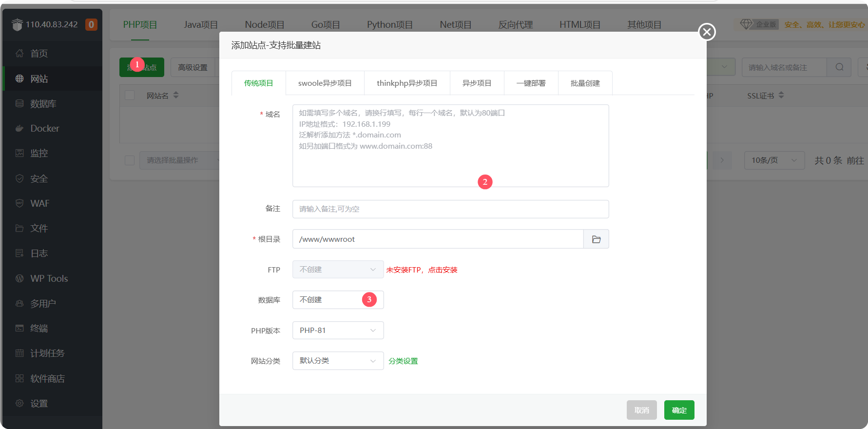This screenshot has width=868, height=429.
Task: Go to 终端 terminal in sidebar
Action: [x=39, y=329]
